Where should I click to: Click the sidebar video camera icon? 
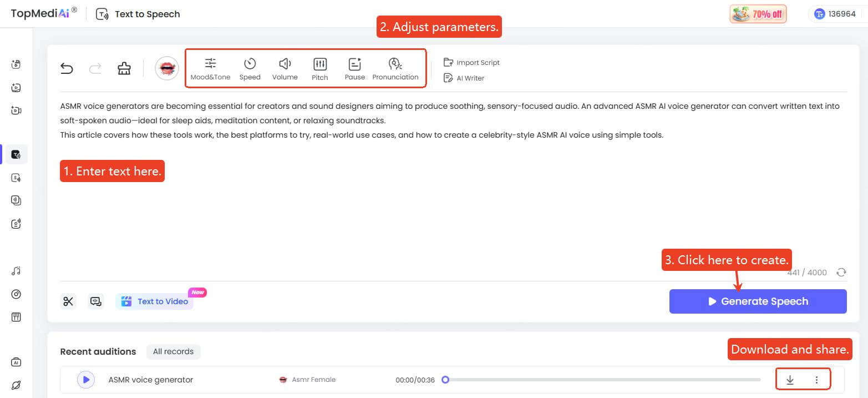(16, 110)
